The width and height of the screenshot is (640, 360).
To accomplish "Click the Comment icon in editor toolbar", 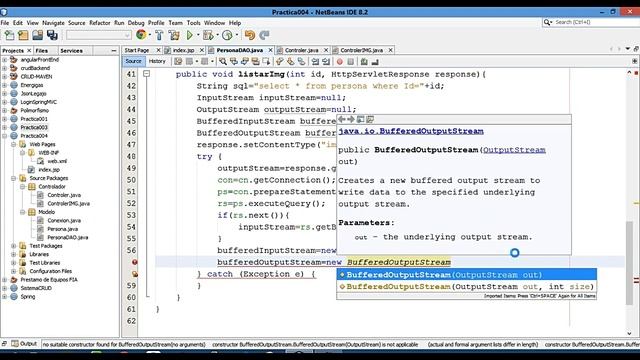I will click(364, 62).
